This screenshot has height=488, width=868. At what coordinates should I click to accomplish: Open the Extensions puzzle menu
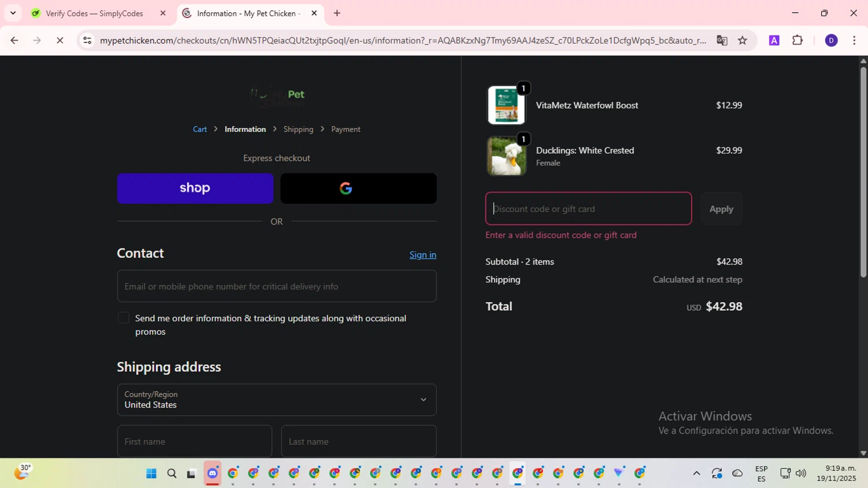pyautogui.click(x=797, y=41)
